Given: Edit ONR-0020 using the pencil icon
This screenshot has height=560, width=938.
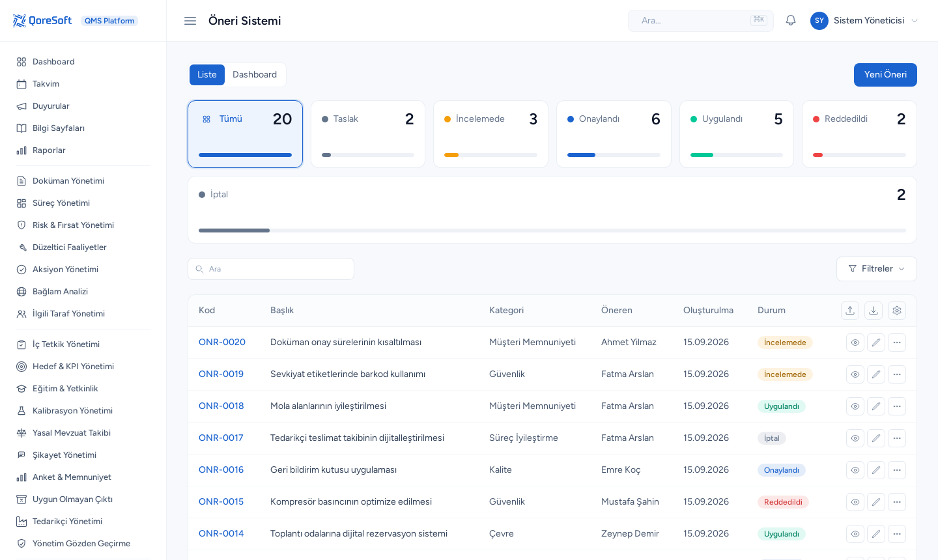Looking at the screenshot, I should [876, 343].
